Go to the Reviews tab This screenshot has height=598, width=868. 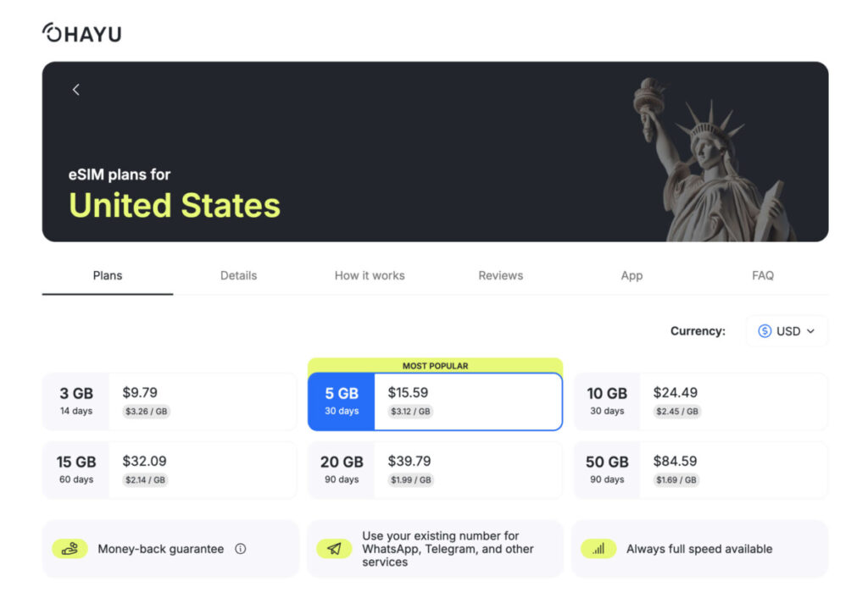tap(501, 275)
